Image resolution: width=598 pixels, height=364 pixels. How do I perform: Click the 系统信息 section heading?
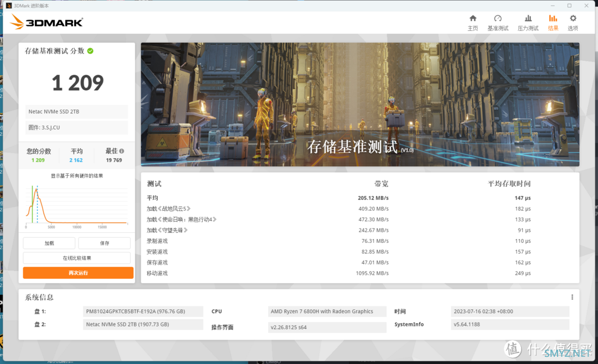(x=39, y=297)
